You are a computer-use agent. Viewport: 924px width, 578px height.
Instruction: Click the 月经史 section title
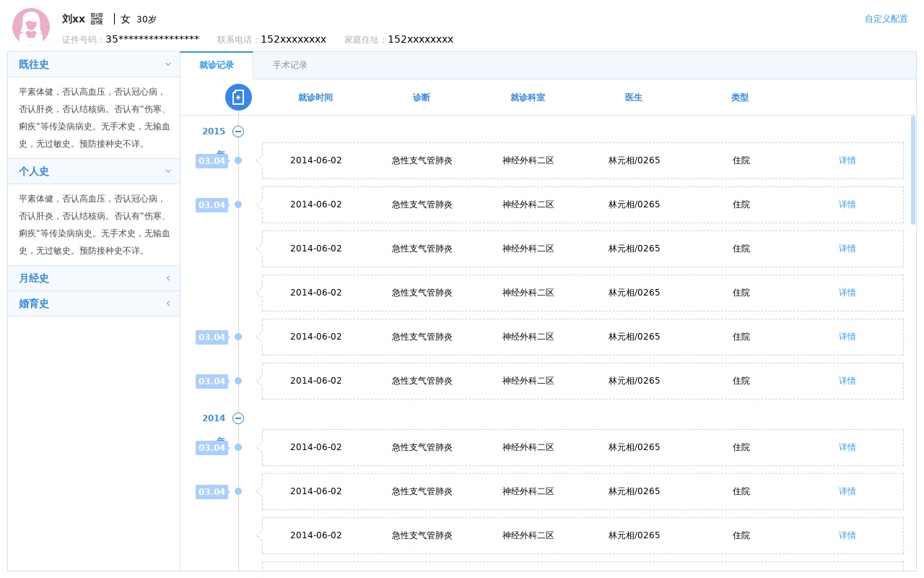34,278
